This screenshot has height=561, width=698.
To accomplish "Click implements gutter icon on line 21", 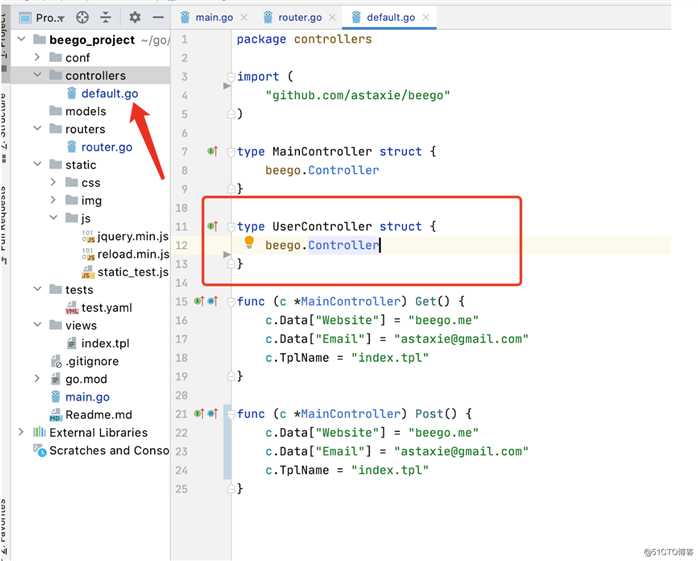I will coord(199,414).
